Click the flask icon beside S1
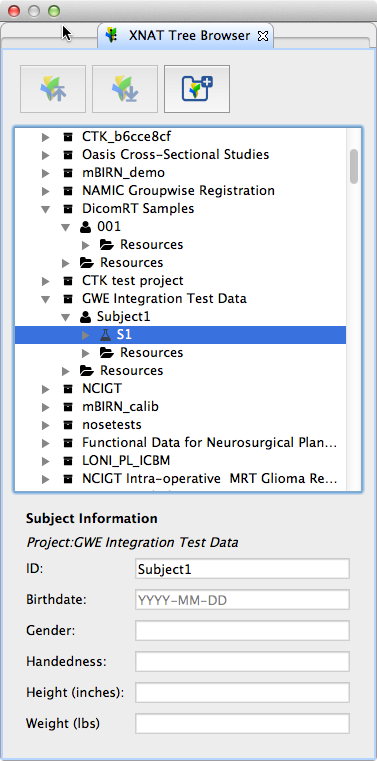The width and height of the screenshot is (377, 761). (105, 335)
